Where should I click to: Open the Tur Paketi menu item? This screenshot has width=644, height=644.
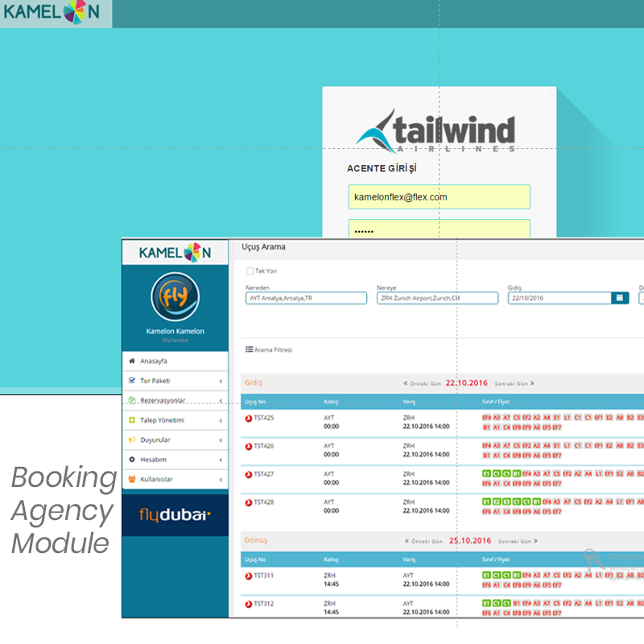tap(175, 381)
